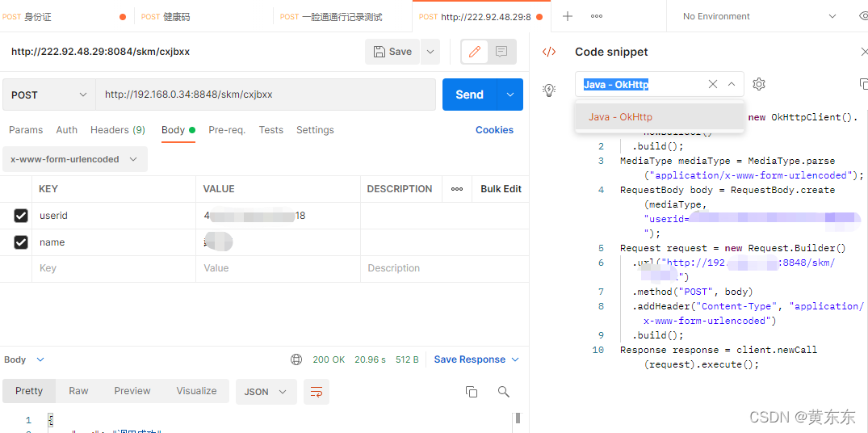Click Bulk Edit
This screenshot has height=433, width=868.
501,189
